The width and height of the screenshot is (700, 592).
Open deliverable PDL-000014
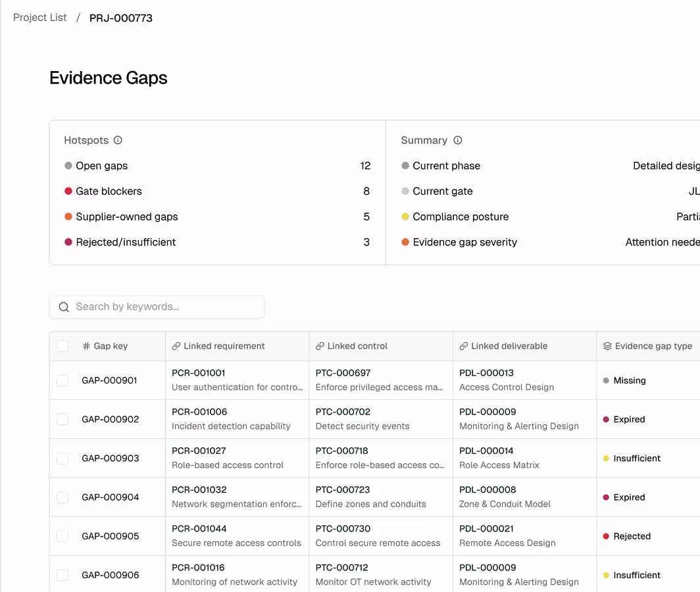pyautogui.click(x=486, y=451)
